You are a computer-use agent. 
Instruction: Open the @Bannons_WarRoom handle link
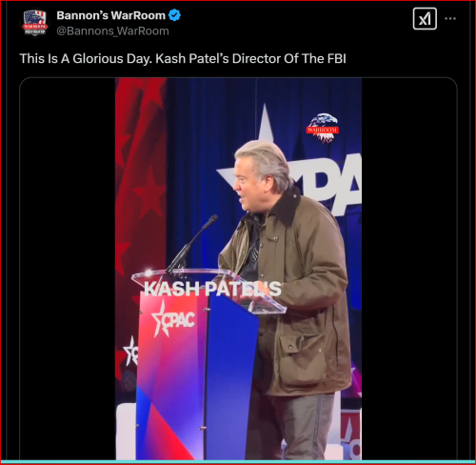(x=112, y=31)
